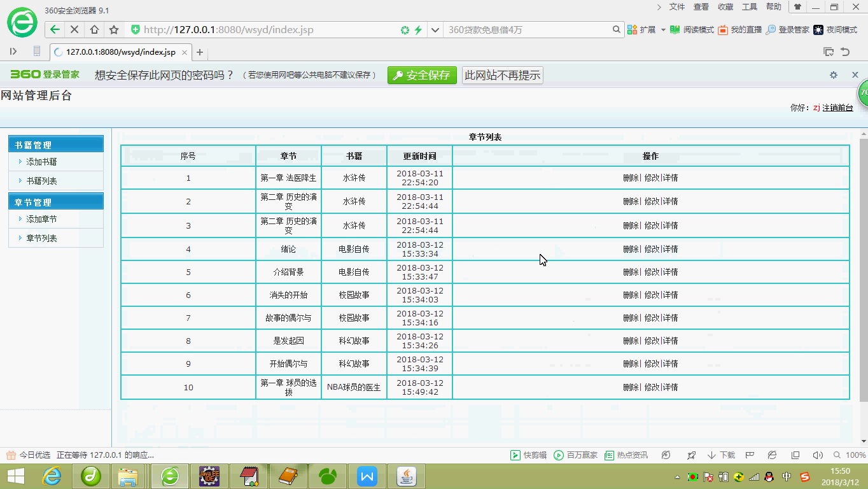Enable 阅读模式 reading mode
The width and height of the screenshot is (868, 489).
pos(692,30)
